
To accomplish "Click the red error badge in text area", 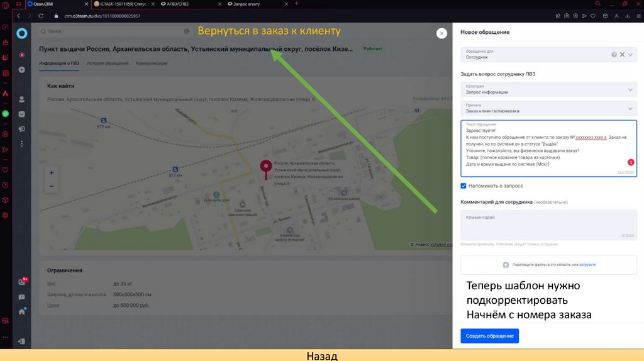I will (631, 162).
